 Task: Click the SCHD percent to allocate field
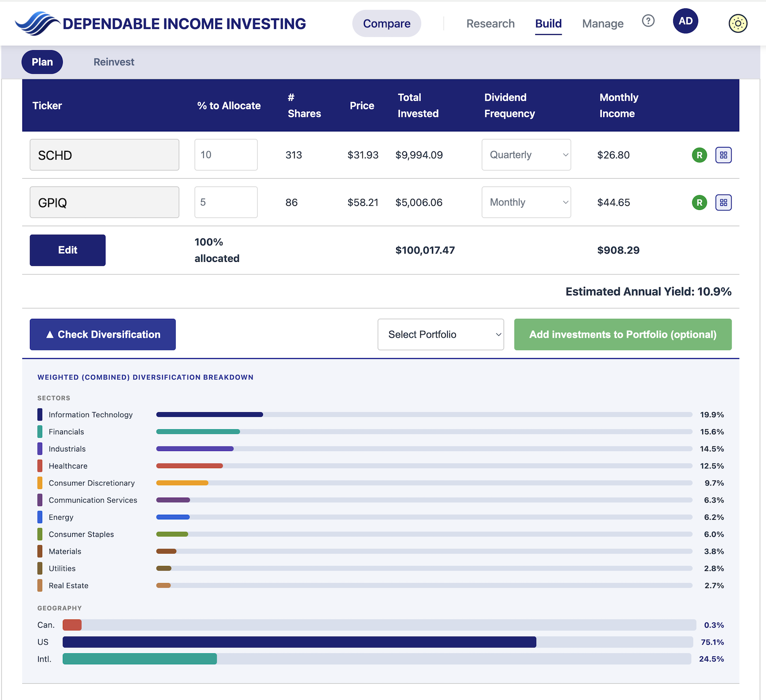pos(226,155)
